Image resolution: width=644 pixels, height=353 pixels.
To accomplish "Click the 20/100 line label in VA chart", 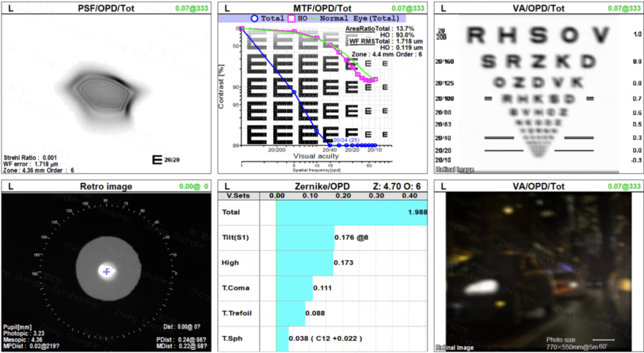I will pyautogui.click(x=444, y=98).
